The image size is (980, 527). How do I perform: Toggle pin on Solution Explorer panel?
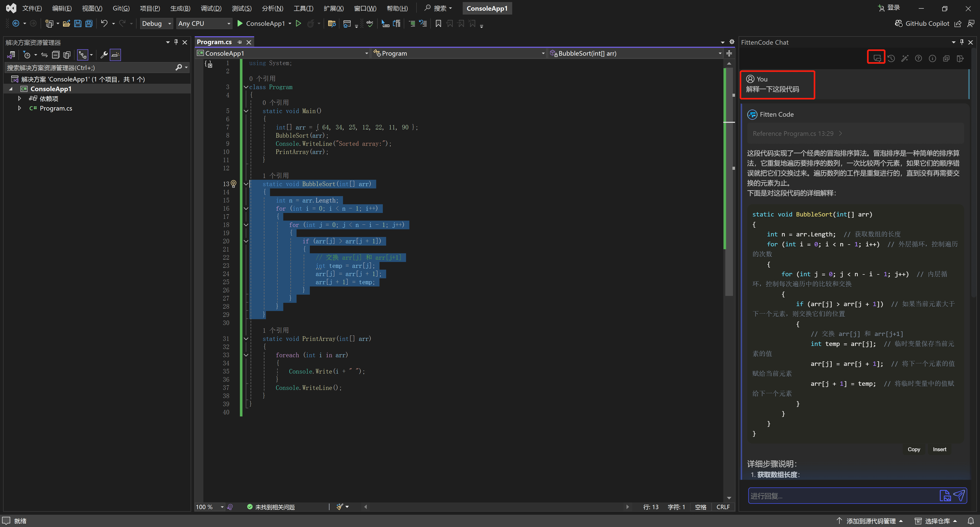(x=176, y=42)
